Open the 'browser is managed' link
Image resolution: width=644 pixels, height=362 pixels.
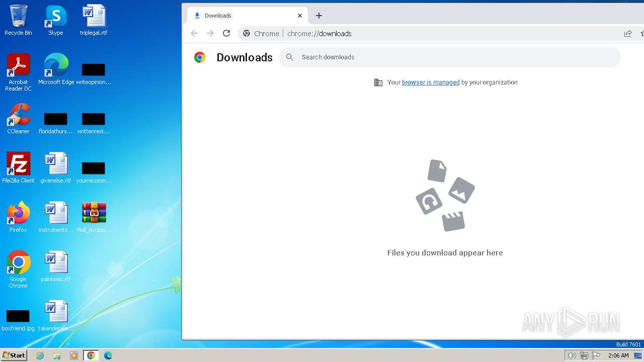coord(431,82)
